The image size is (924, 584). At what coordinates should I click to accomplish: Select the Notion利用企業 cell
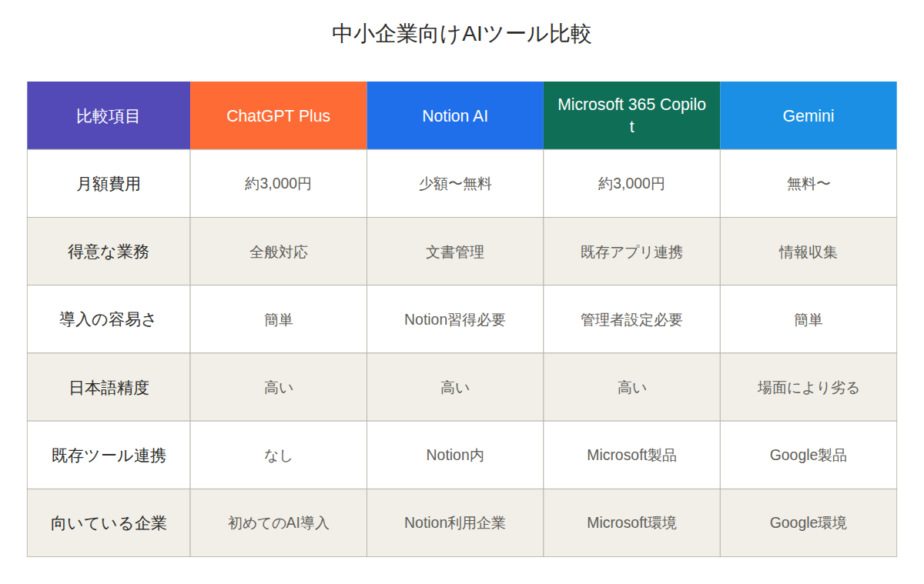(x=455, y=523)
